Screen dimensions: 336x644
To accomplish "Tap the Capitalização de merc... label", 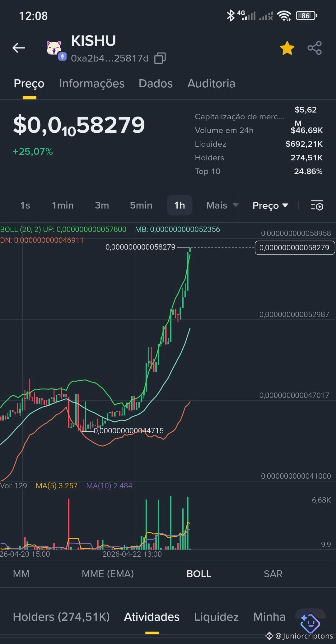I will (x=239, y=117).
